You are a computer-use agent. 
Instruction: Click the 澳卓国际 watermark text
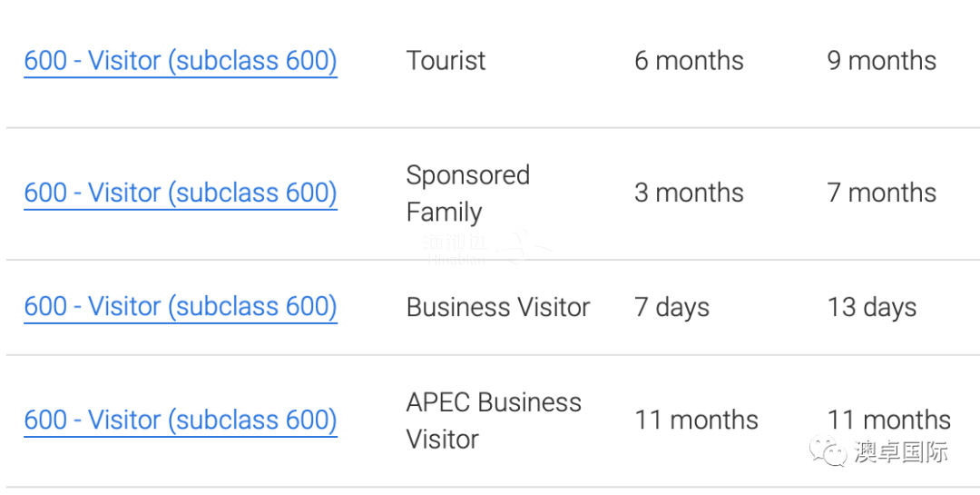click(x=901, y=451)
